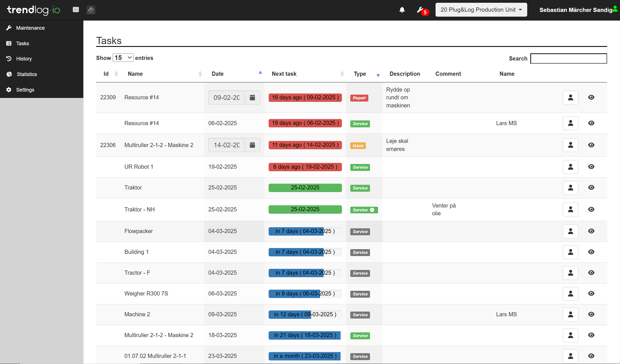Assign user for UR Robot 1 row
This screenshot has width=620, height=364.
(x=571, y=167)
